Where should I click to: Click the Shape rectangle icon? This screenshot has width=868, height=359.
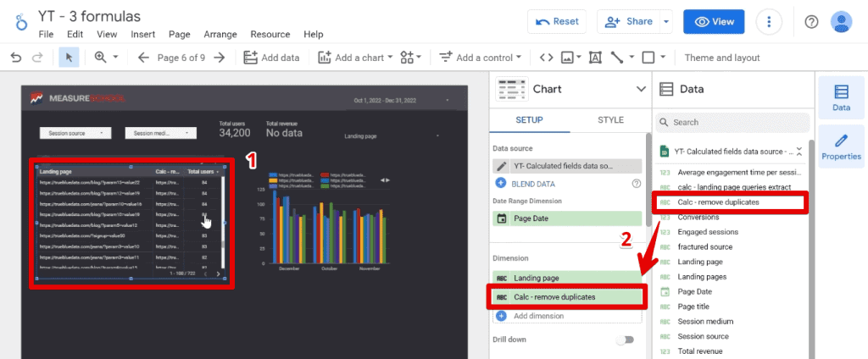pyautogui.click(x=648, y=58)
